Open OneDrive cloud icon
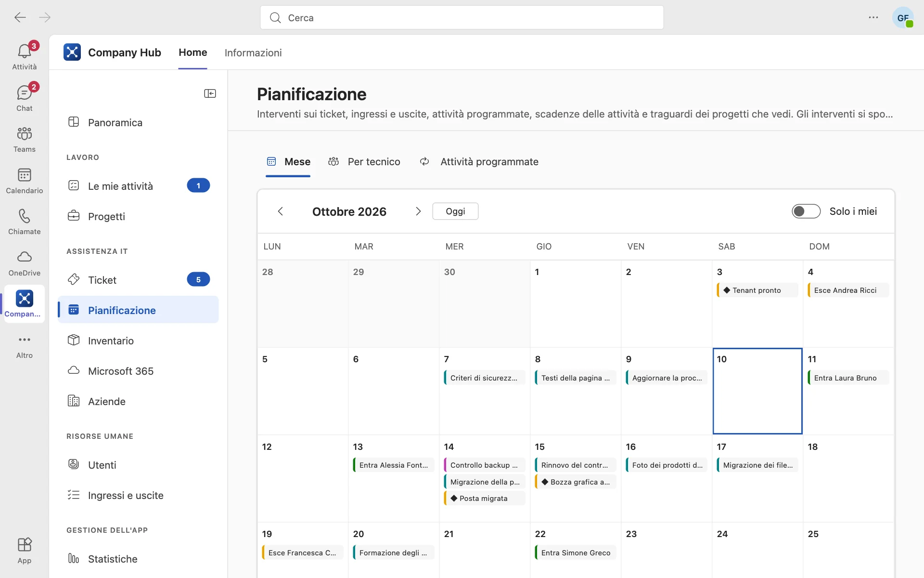The image size is (924, 578). (x=25, y=263)
